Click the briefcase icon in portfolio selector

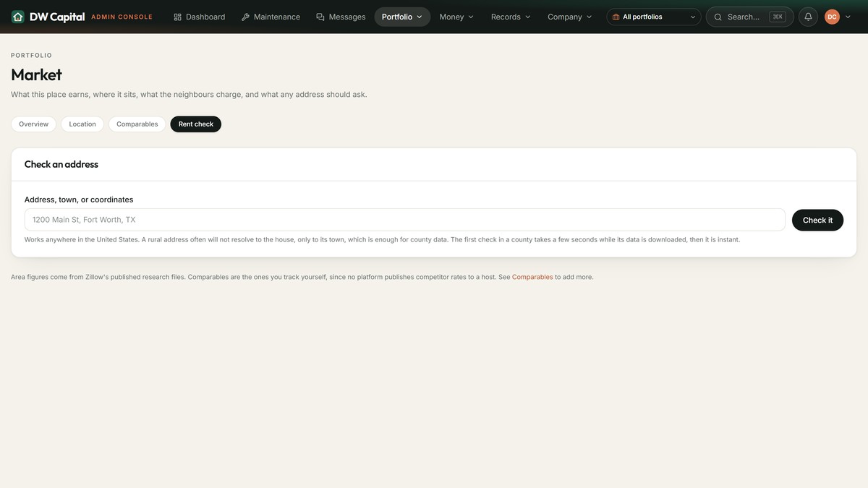click(616, 17)
